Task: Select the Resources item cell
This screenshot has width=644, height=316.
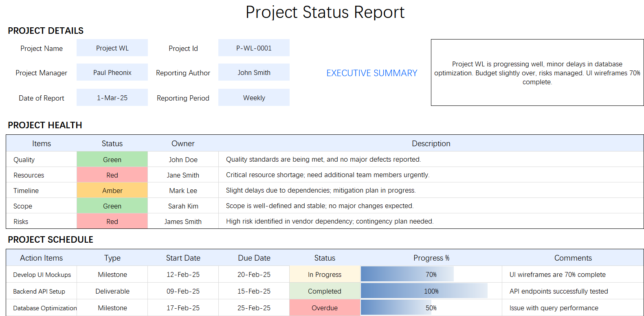Action: click(41, 175)
